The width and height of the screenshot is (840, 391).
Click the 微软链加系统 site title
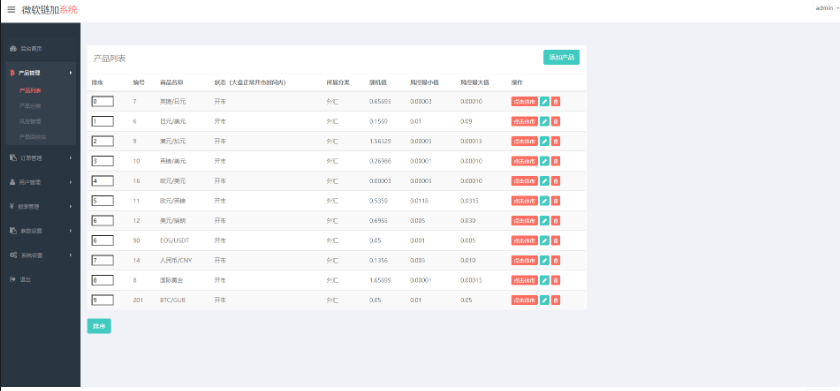tap(49, 10)
